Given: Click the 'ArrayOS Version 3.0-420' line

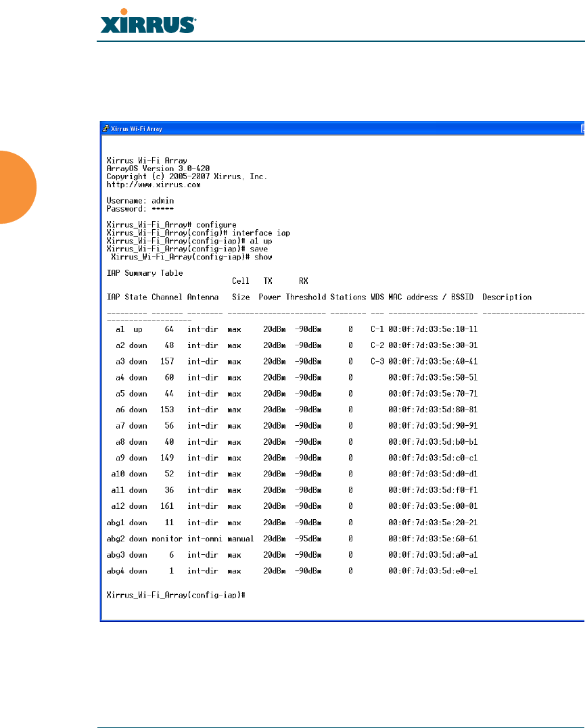Looking at the screenshot, I should coord(158,168).
